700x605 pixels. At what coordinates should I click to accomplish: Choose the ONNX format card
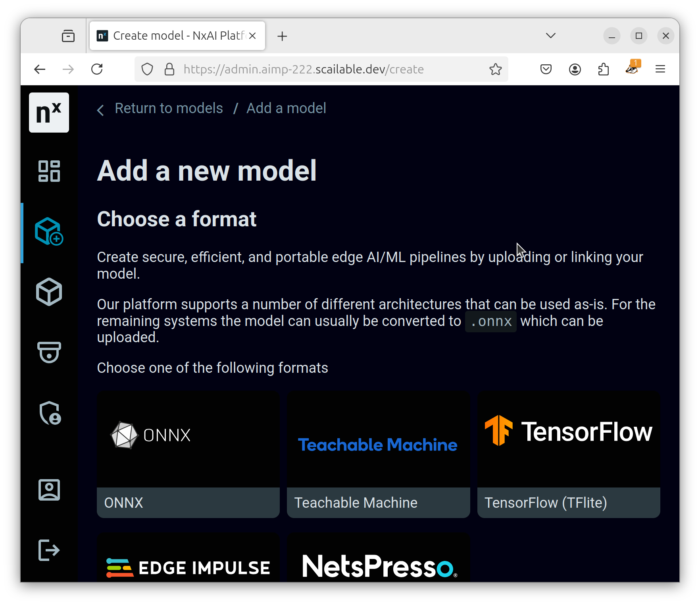(x=188, y=455)
